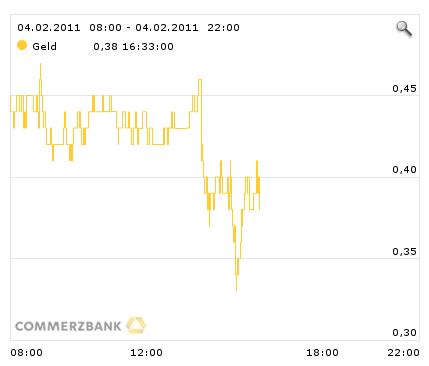The width and height of the screenshot is (429, 366).
Task: Click the 0,40 y-axis label
Action: click(404, 170)
